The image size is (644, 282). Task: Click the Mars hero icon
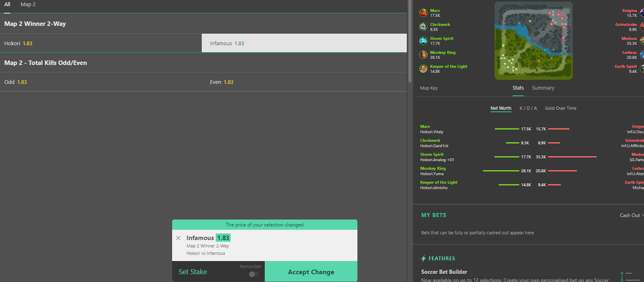(423, 13)
